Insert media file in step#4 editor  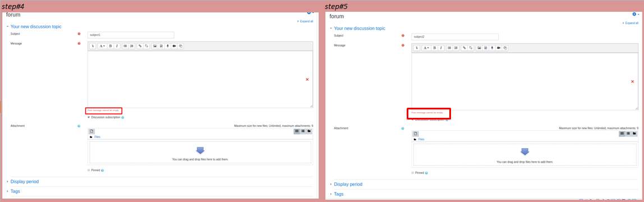pyautogui.click(x=162, y=47)
